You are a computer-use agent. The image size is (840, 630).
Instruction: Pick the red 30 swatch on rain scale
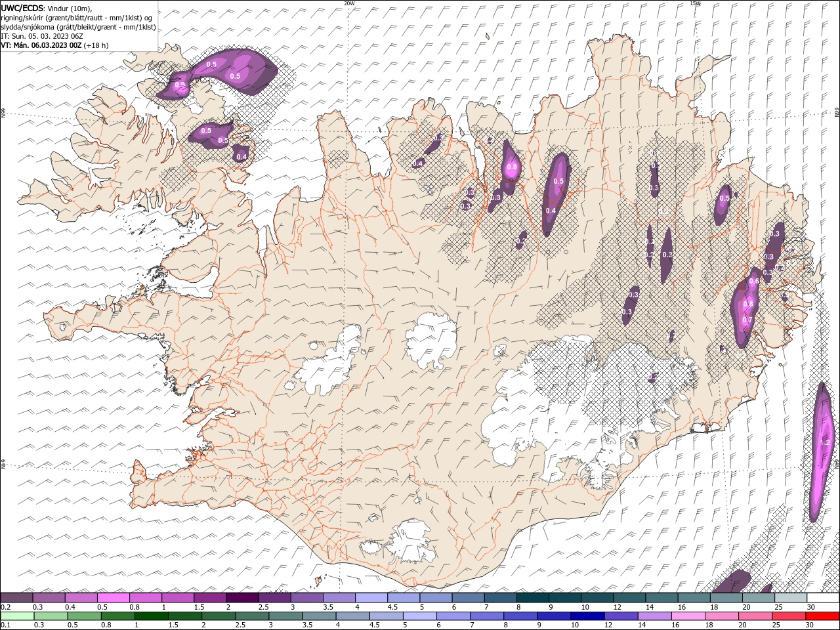tap(823, 616)
